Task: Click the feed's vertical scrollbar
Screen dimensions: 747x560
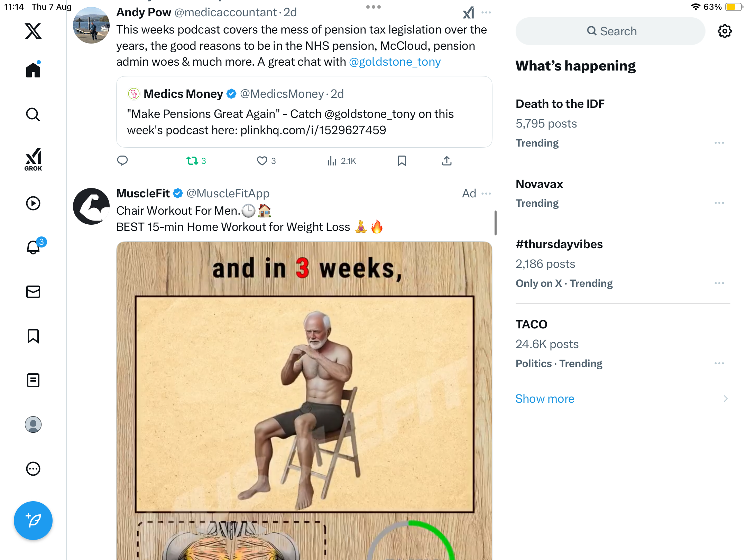Action: [496, 223]
